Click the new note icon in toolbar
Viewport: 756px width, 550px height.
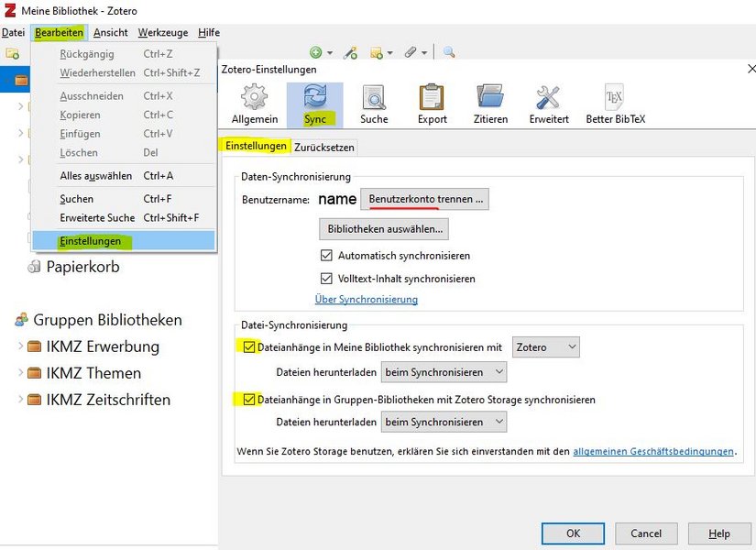tap(377, 52)
